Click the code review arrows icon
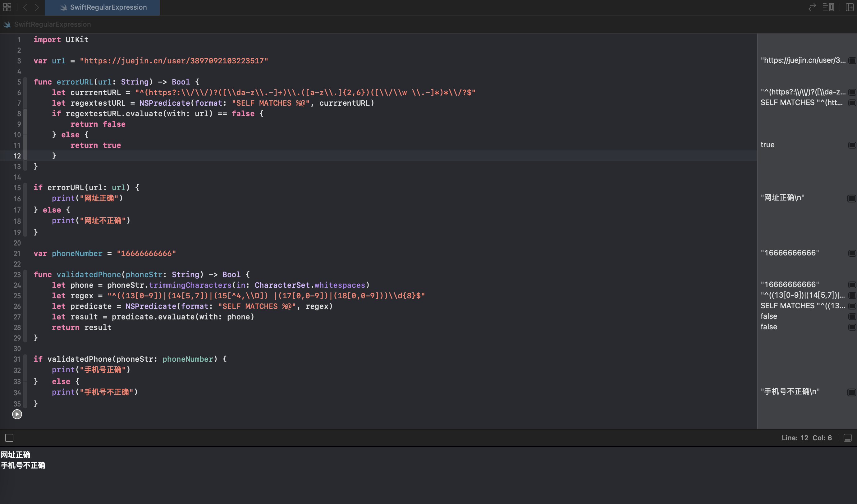The image size is (857, 504). click(x=812, y=7)
